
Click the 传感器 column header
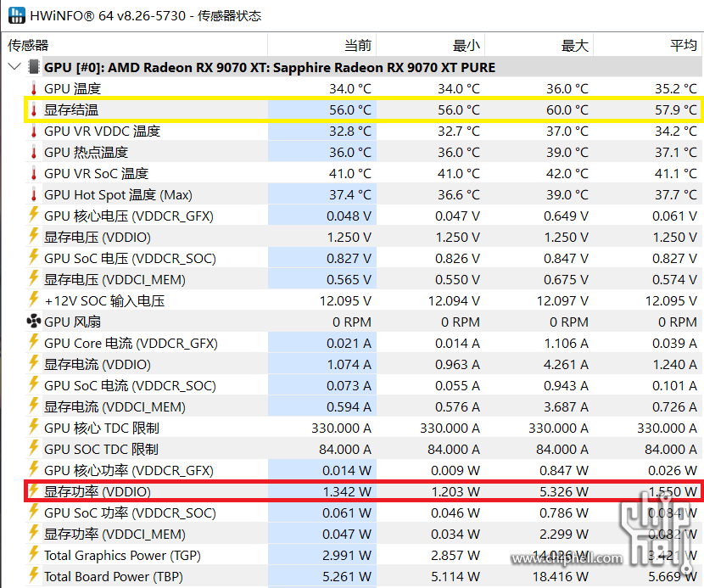(135, 45)
